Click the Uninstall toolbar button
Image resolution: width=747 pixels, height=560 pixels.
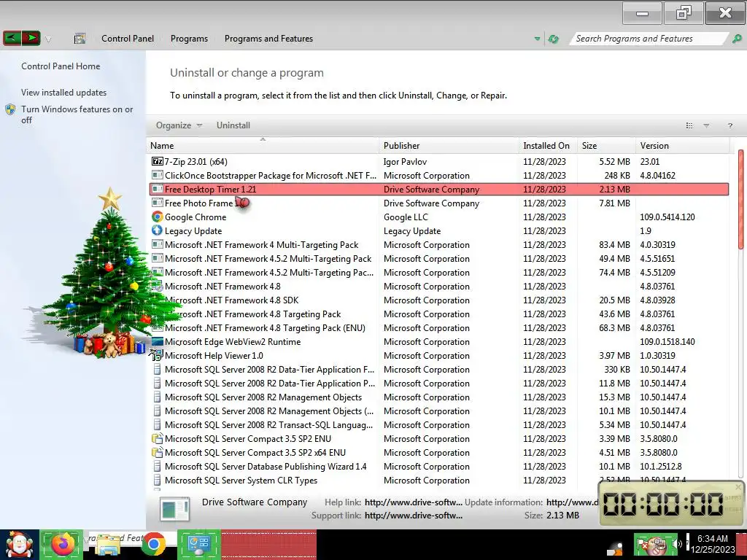click(x=233, y=125)
